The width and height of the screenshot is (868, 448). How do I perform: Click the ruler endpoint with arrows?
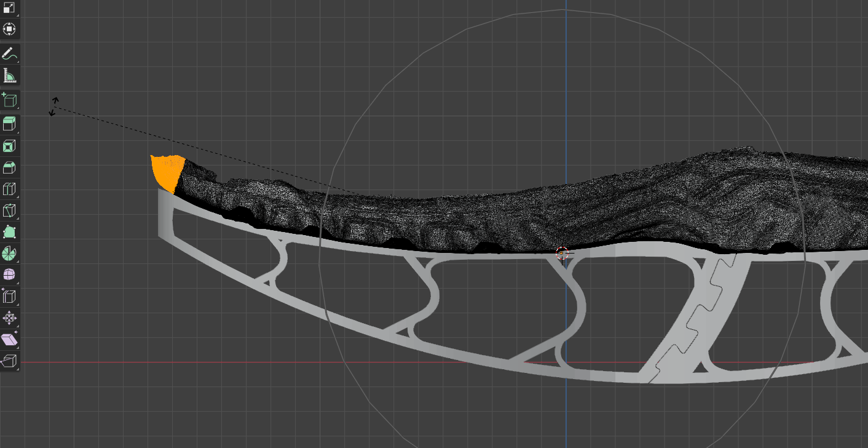[53, 106]
